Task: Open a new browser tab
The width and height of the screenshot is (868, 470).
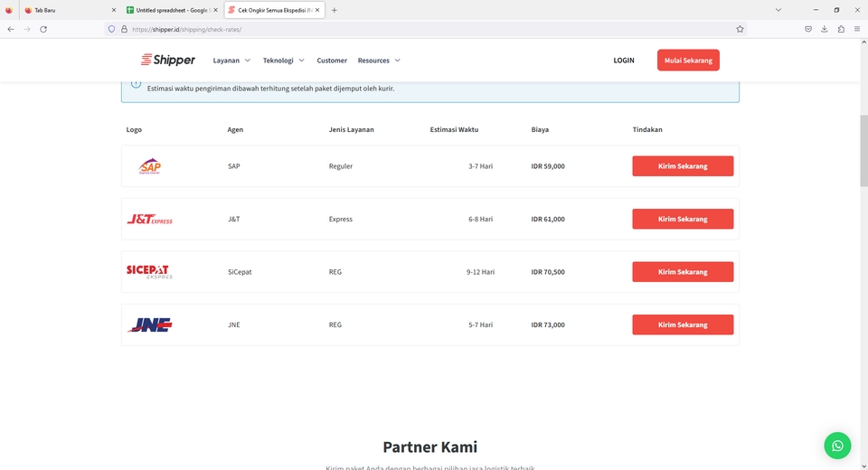Action: tap(334, 10)
